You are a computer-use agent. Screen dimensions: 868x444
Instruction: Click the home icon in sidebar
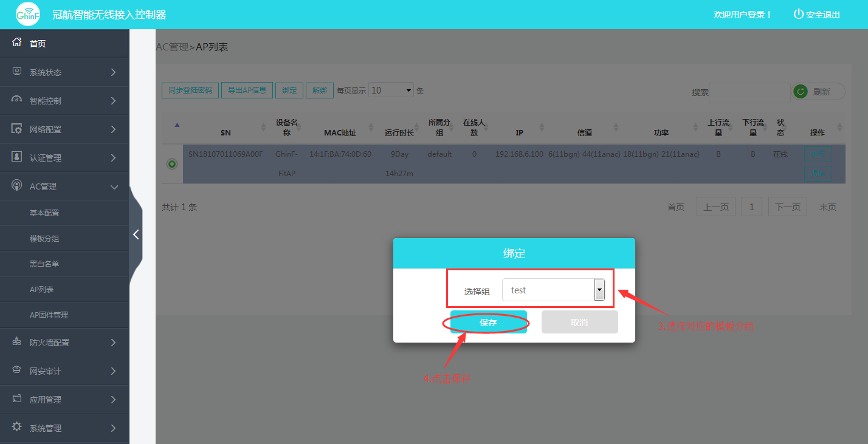tap(17, 43)
